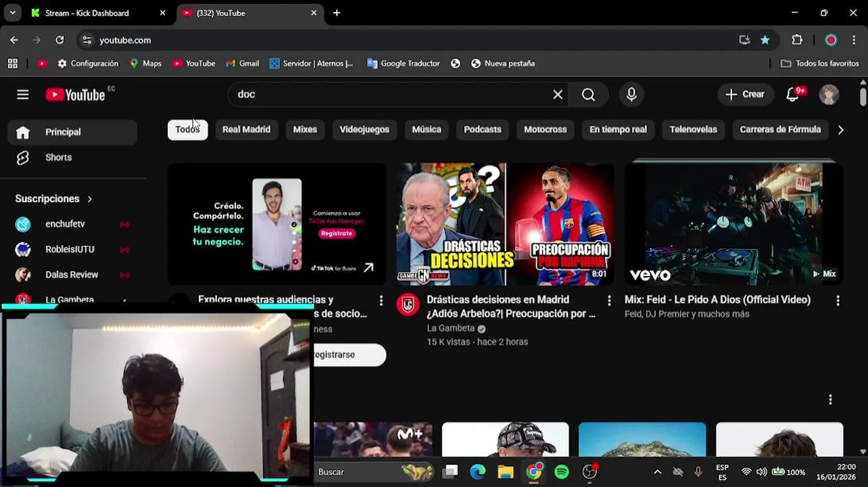Open the Chrome three-dot menu
This screenshot has width=868, height=487.
coord(853,40)
